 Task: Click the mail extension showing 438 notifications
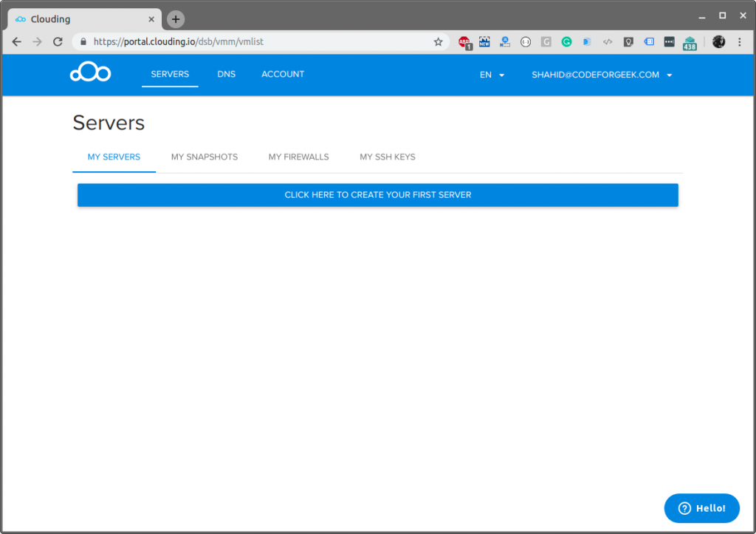pos(690,42)
